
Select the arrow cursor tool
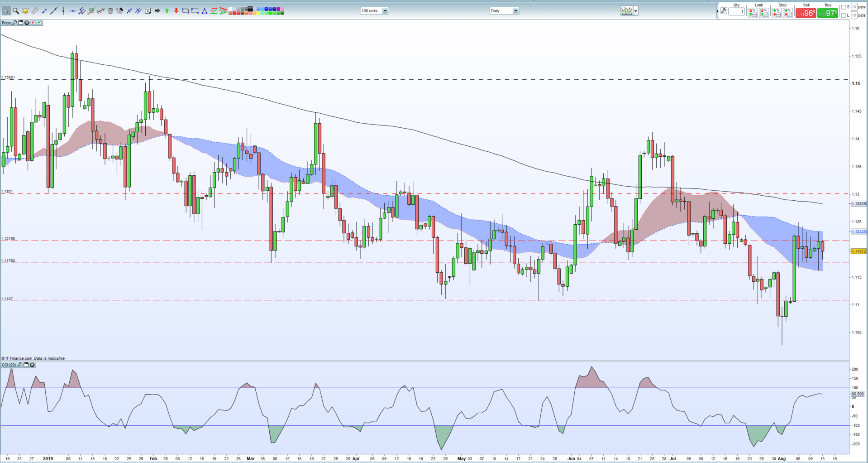(x=6, y=11)
